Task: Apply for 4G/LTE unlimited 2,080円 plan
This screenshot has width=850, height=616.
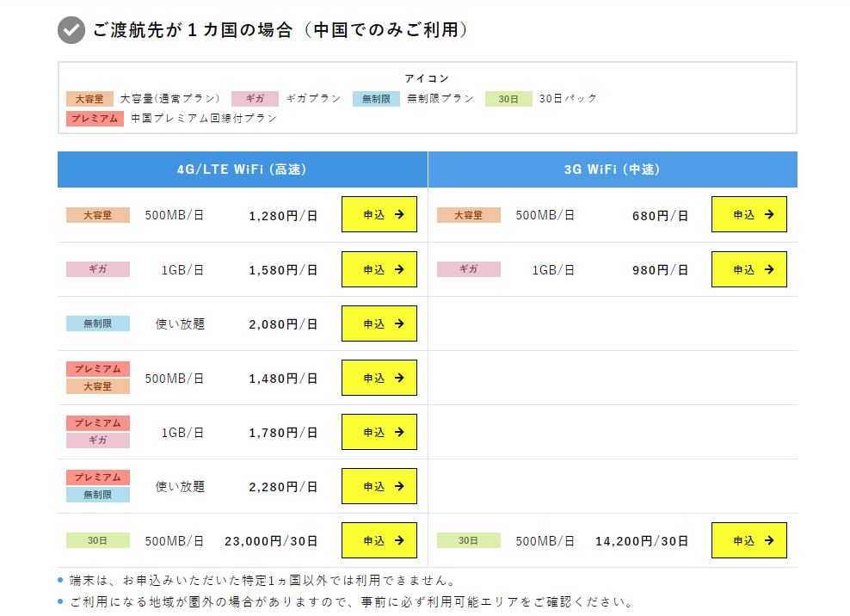Action: 379,323
